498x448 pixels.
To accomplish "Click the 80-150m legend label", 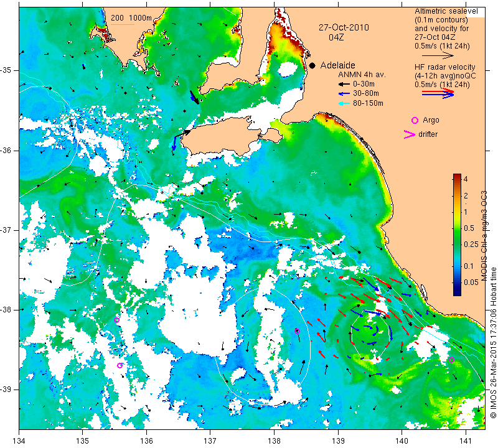I will (368, 103).
